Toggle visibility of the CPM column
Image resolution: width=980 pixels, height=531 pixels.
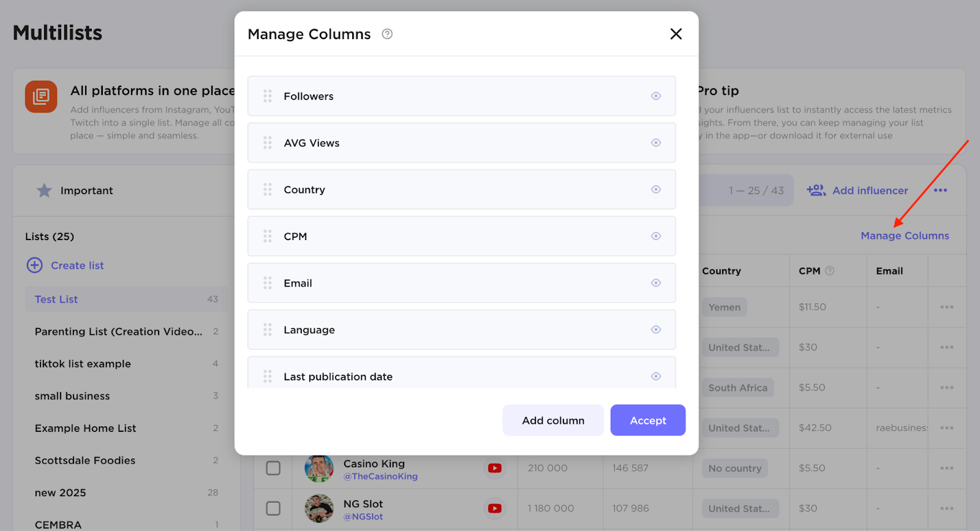tap(656, 236)
